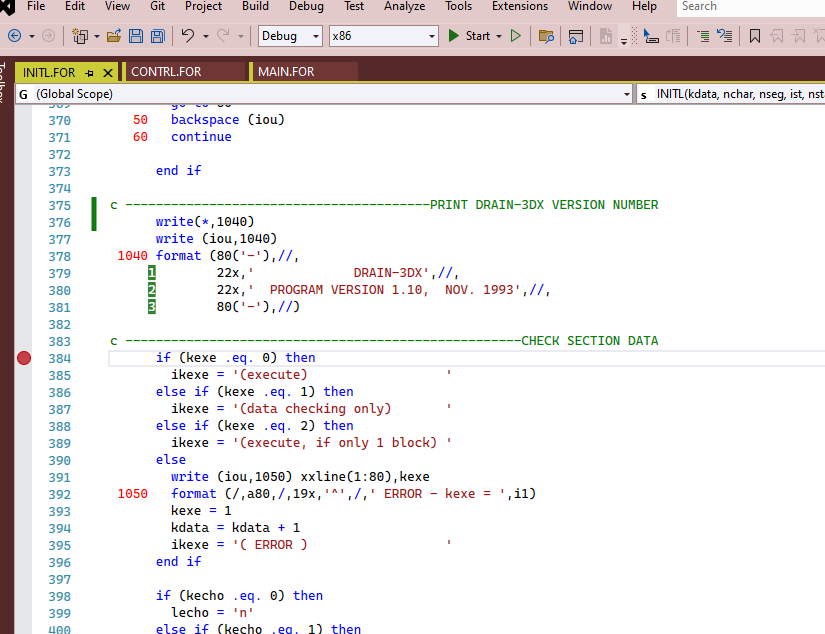The width and height of the screenshot is (825, 634).
Task: Switch to the CONTRL.FOR tab
Action: point(166,72)
